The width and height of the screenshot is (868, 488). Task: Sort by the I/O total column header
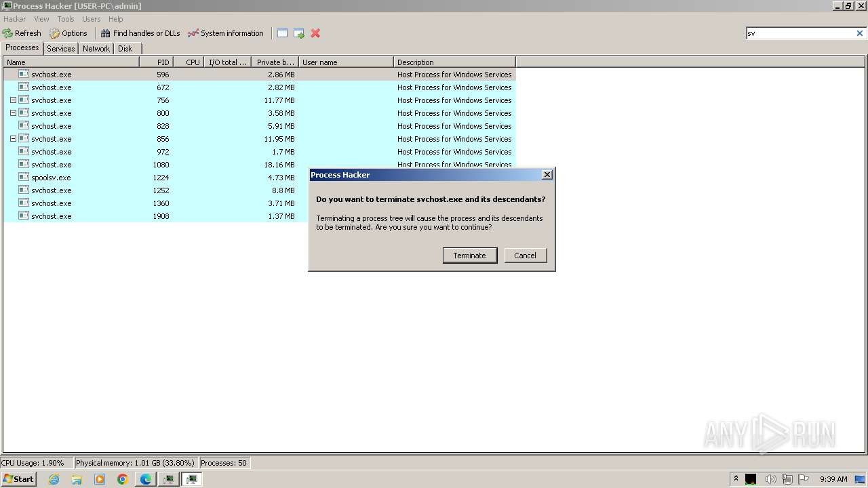228,62
